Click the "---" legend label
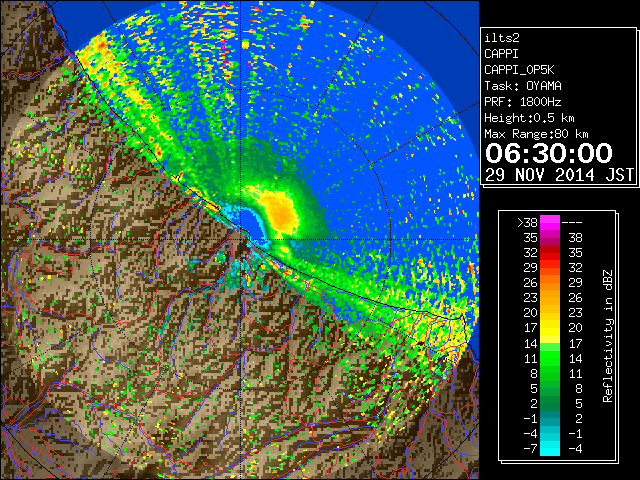 [572, 223]
